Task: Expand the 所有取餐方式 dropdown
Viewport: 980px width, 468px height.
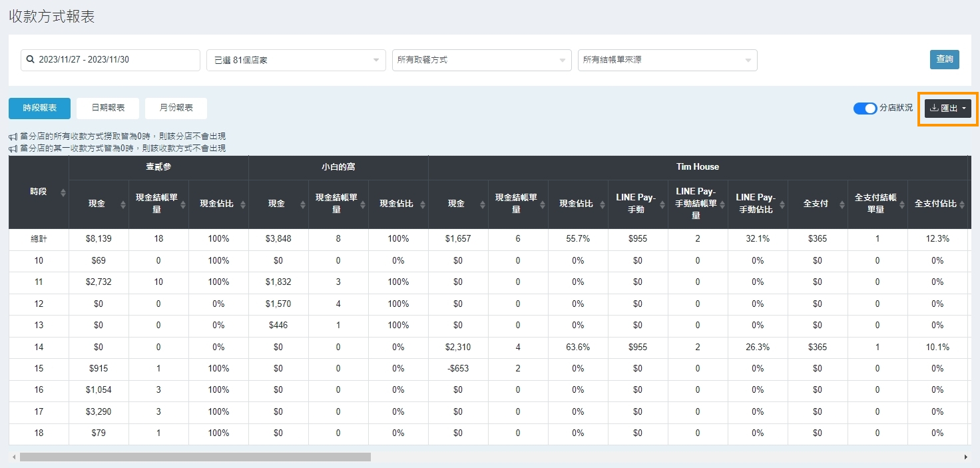Action: tap(481, 60)
